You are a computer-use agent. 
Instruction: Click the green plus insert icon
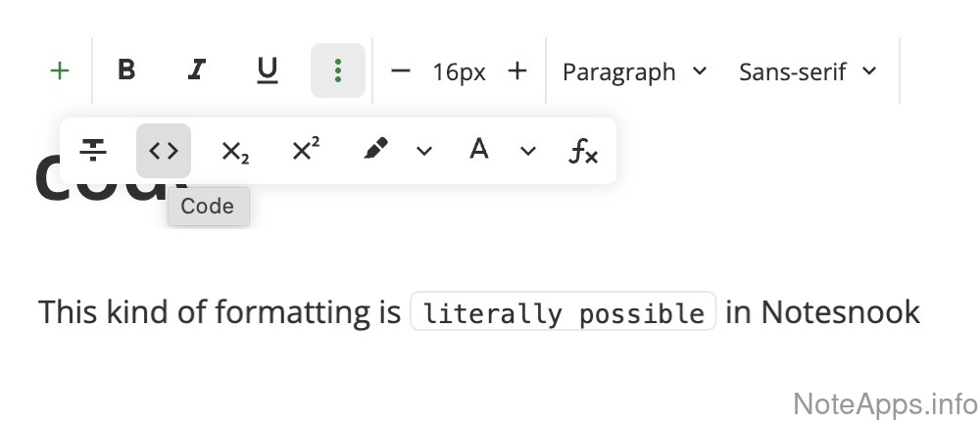pos(60,70)
